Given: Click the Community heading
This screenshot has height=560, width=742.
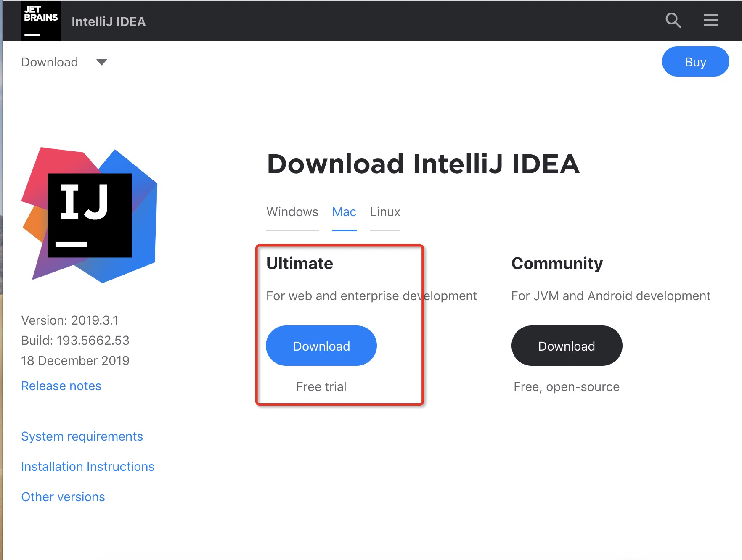Looking at the screenshot, I should [557, 264].
